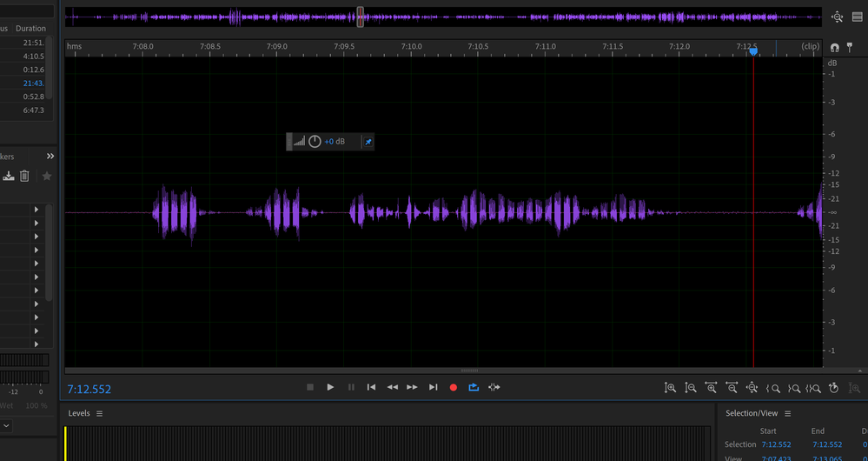Screen dimensions: 868x461
Task: Zoom to the current selection
Action: pyautogui.click(x=813, y=389)
